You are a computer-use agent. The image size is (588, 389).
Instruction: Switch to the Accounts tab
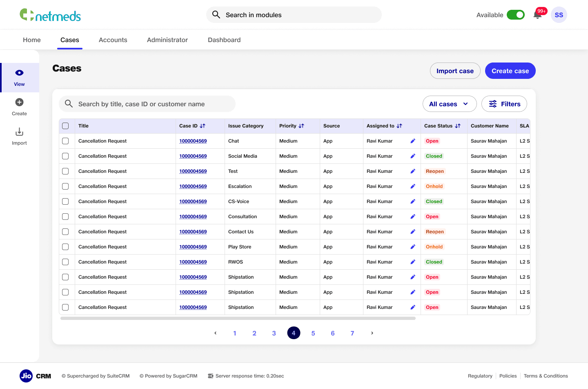click(113, 40)
